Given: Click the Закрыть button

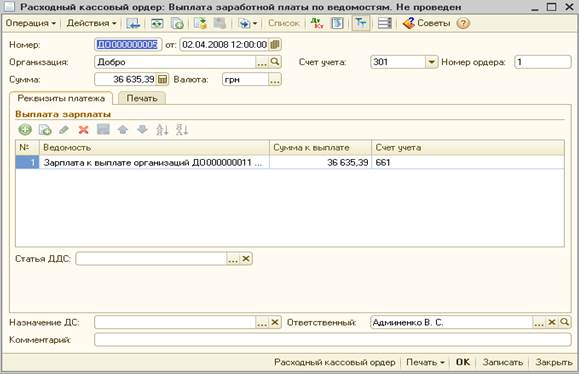Looking at the screenshot, I should [x=554, y=362].
